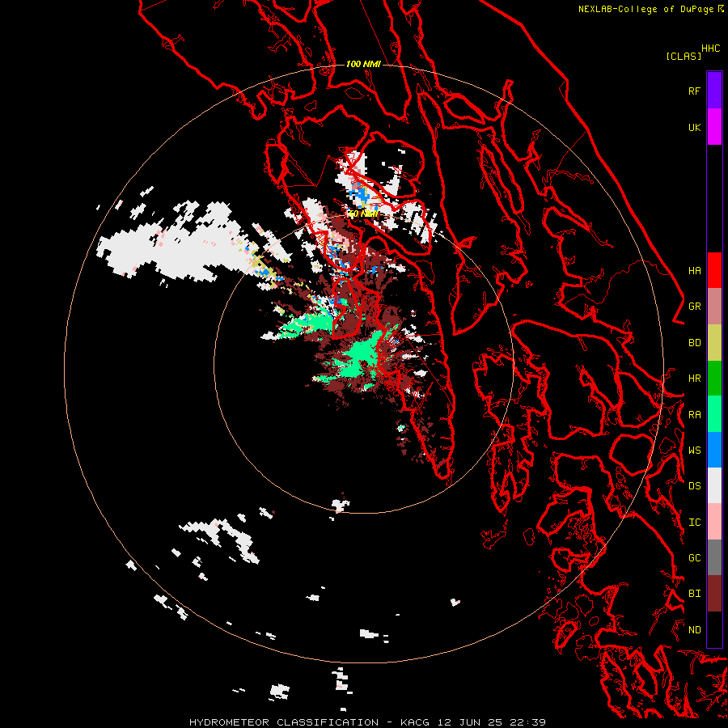The height and width of the screenshot is (728, 728).
Task: Click the 100 NMI range ring label
Action: [363, 64]
